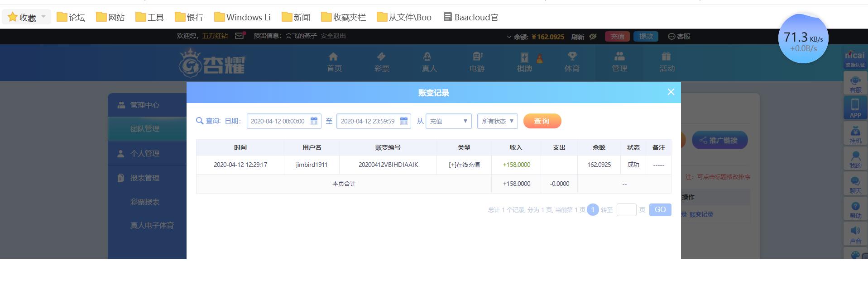The image size is (868, 293).
Task: Click the 时间 column header
Action: 240,147
